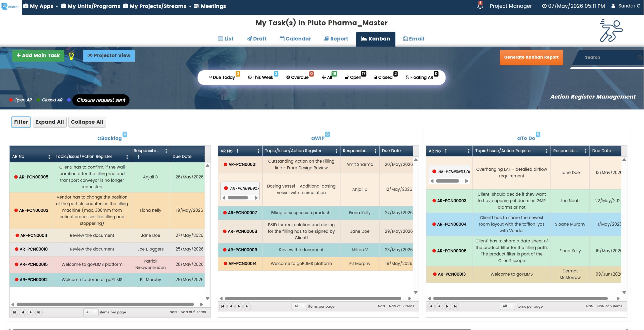Go to last page in Backlog pager

click(39, 312)
